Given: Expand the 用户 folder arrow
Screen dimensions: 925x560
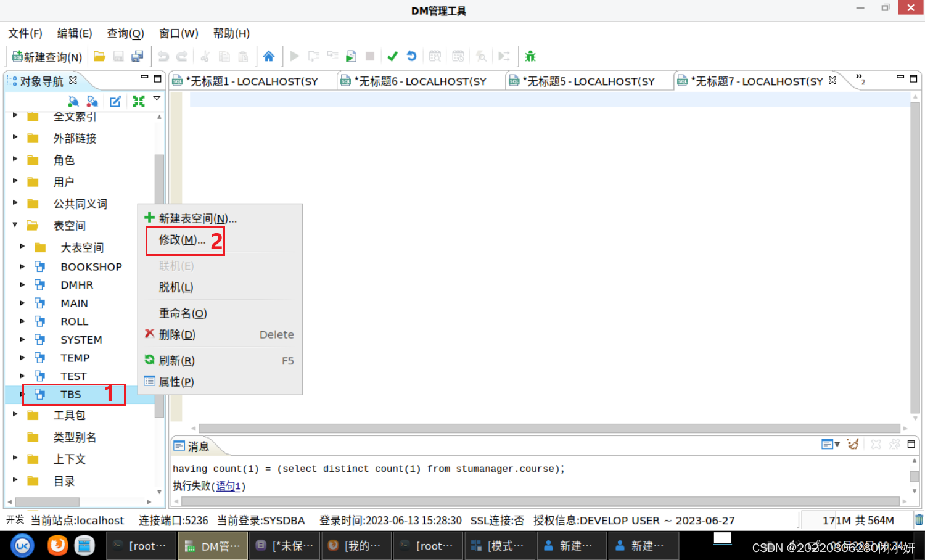Looking at the screenshot, I should [x=15, y=181].
